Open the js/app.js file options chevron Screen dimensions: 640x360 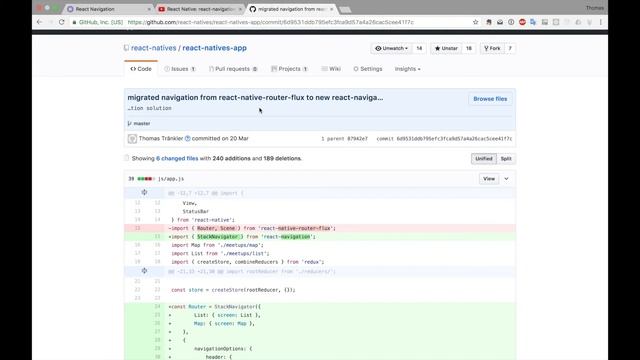507,179
